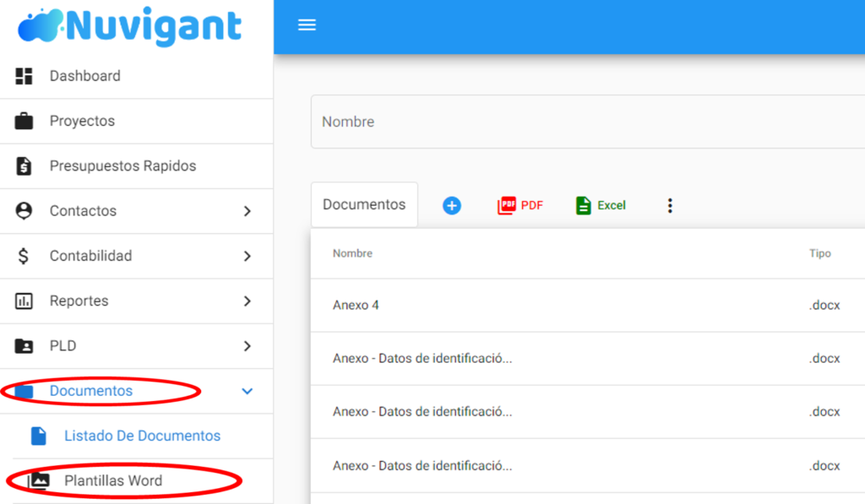The width and height of the screenshot is (865, 504).
Task: Open Presupuestos Rapidos
Action: click(x=123, y=166)
